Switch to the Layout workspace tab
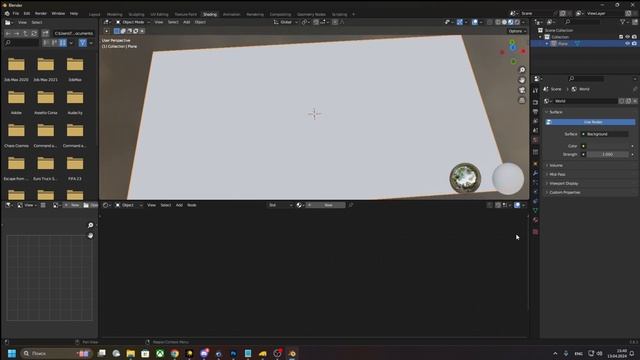640x360 pixels. (x=94, y=14)
